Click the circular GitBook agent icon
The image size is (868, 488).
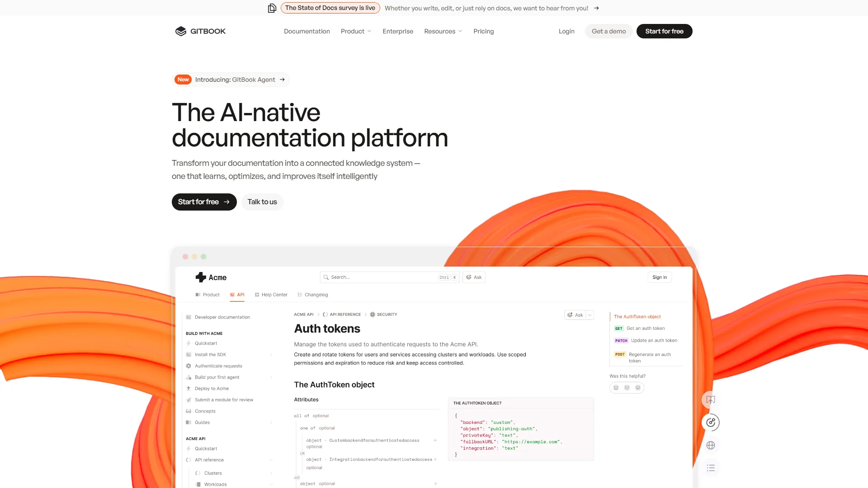(711, 422)
